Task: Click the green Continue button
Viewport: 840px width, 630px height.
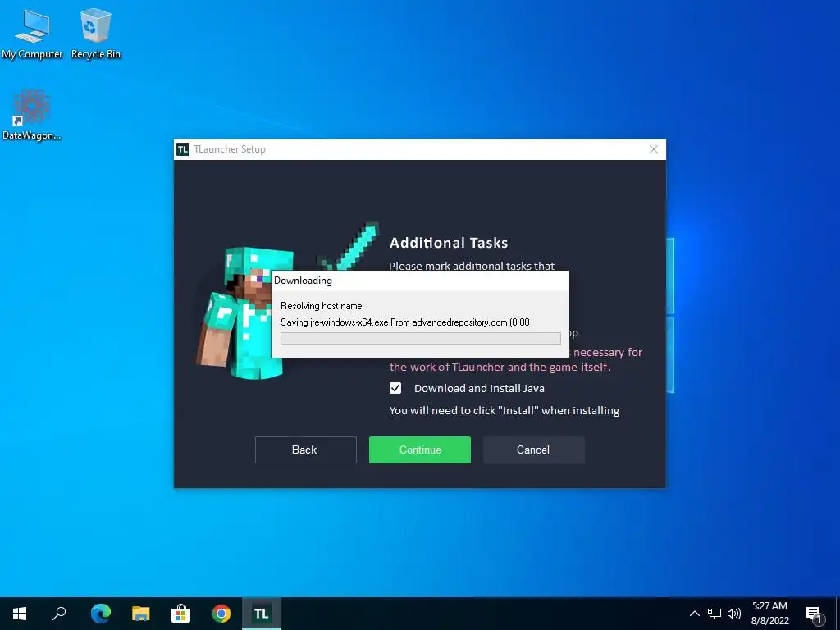Action: tap(420, 450)
